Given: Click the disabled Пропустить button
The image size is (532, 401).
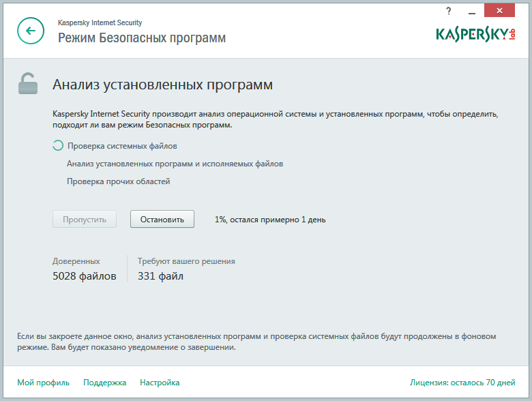Looking at the screenshot, I should [85, 219].
